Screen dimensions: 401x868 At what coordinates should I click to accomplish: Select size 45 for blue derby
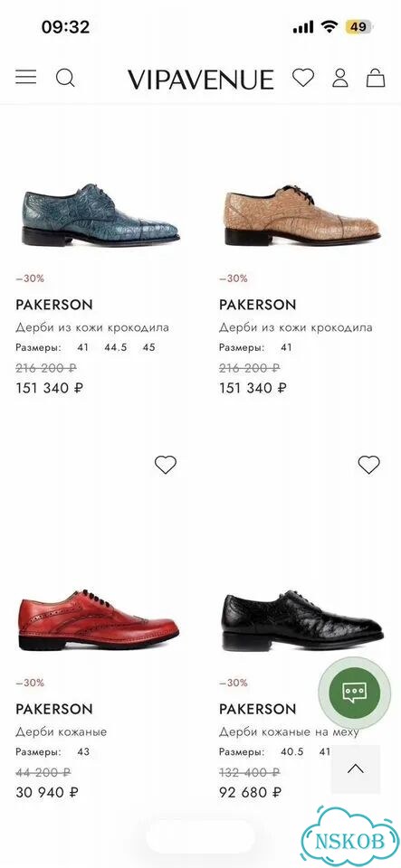(149, 347)
